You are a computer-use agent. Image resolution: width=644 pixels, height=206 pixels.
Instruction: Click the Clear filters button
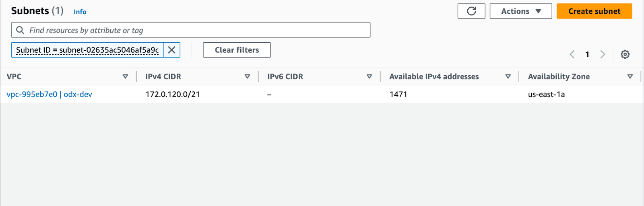pos(237,50)
